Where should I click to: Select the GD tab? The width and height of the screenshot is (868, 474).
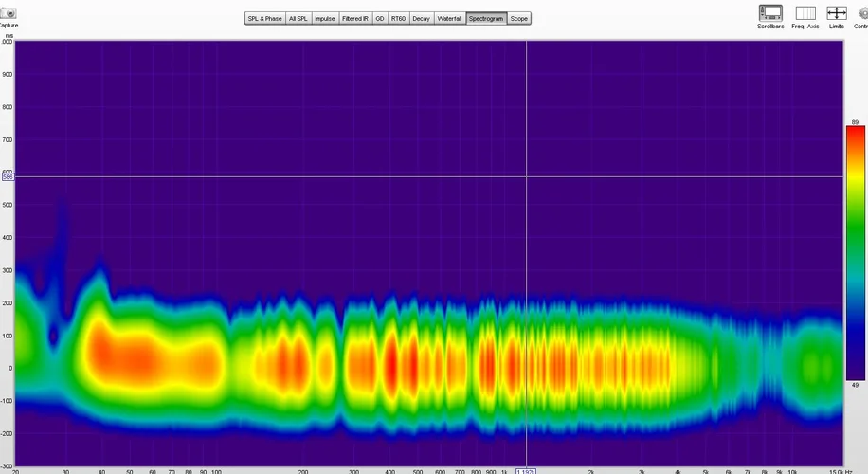380,18
